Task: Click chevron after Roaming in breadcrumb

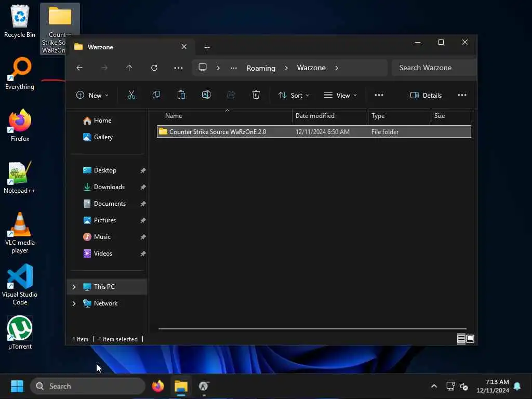Action: pyautogui.click(x=286, y=68)
